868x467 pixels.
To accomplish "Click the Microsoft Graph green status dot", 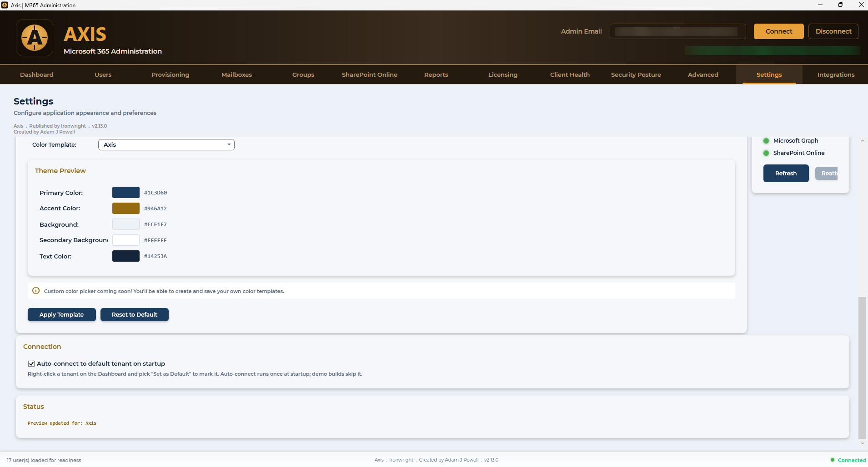I will 766,141.
